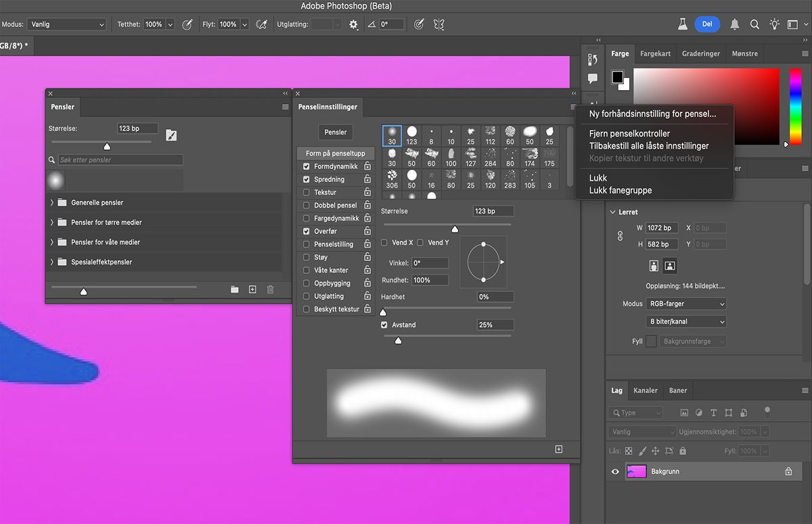Viewport: 812px width, 524px height.
Task: Enable the Tekstur checkbox
Action: [x=307, y=193]
